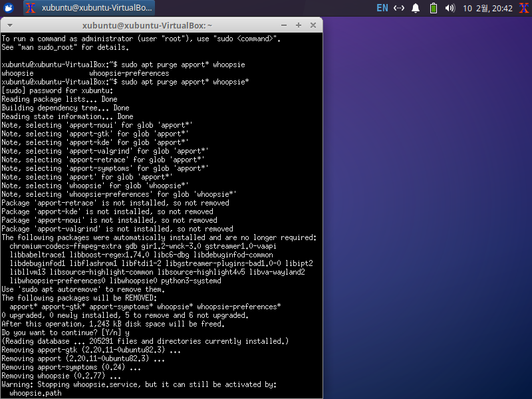
Task: Click 'chromium-codecs-ffmpeg-extra' package name
Action: click(65, 246)
